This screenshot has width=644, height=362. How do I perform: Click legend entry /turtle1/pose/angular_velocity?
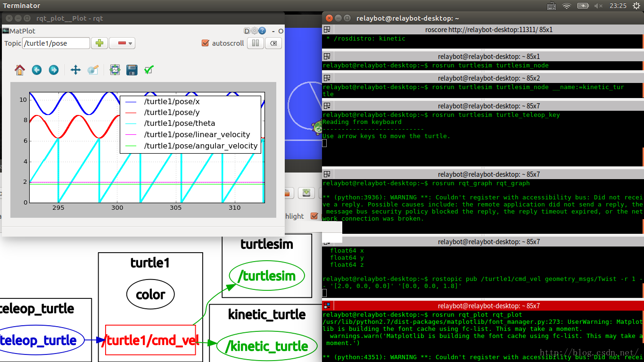coord(201,146)
